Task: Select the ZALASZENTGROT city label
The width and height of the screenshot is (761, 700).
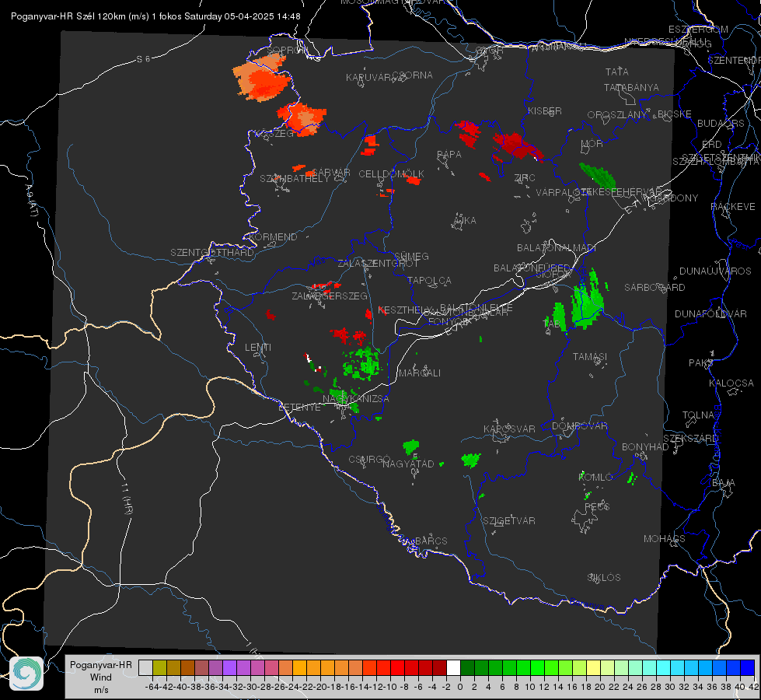Action: coord(378,264)
